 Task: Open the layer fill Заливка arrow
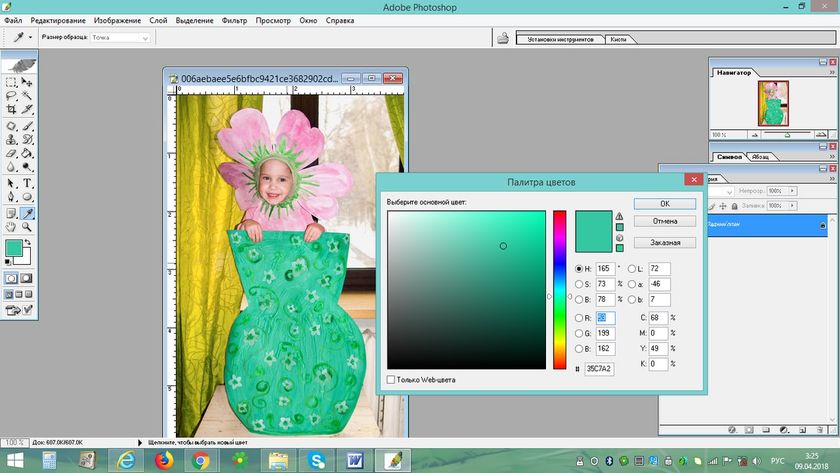(792, 206)
